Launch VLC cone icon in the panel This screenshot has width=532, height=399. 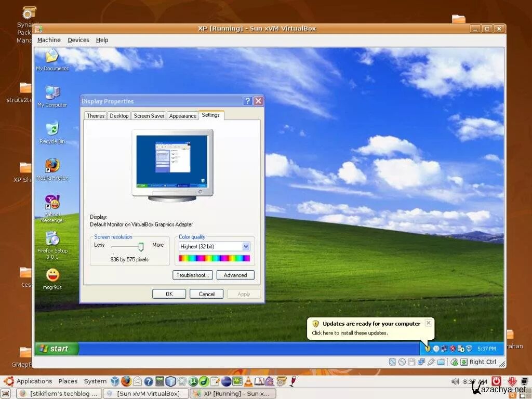(x=249, y=381)
